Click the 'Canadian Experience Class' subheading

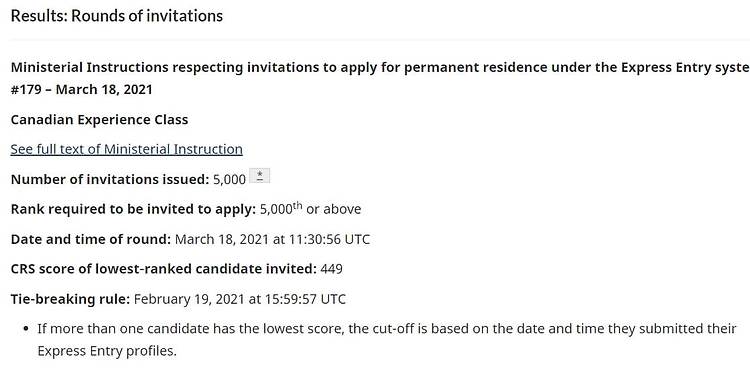click(99, 120)
